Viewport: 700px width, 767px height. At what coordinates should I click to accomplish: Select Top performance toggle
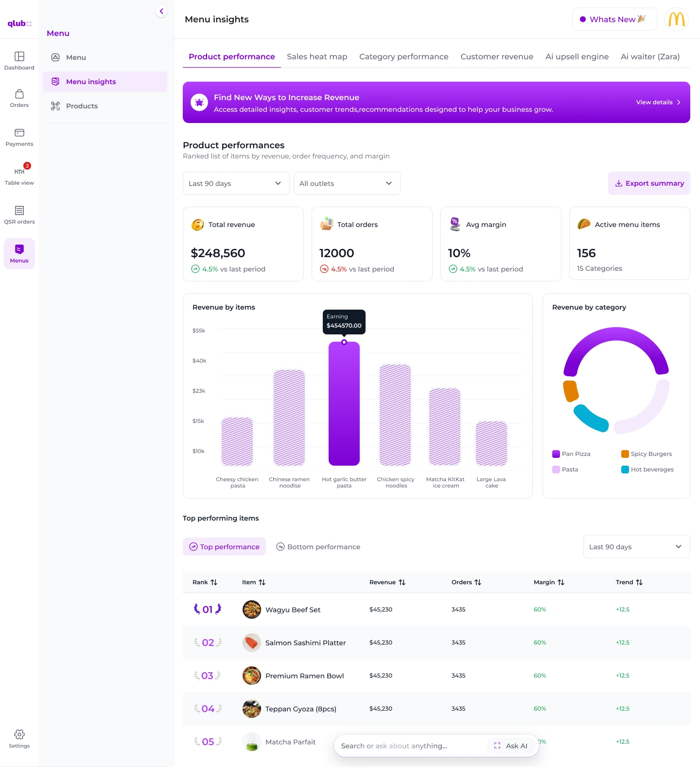(224, 547)
